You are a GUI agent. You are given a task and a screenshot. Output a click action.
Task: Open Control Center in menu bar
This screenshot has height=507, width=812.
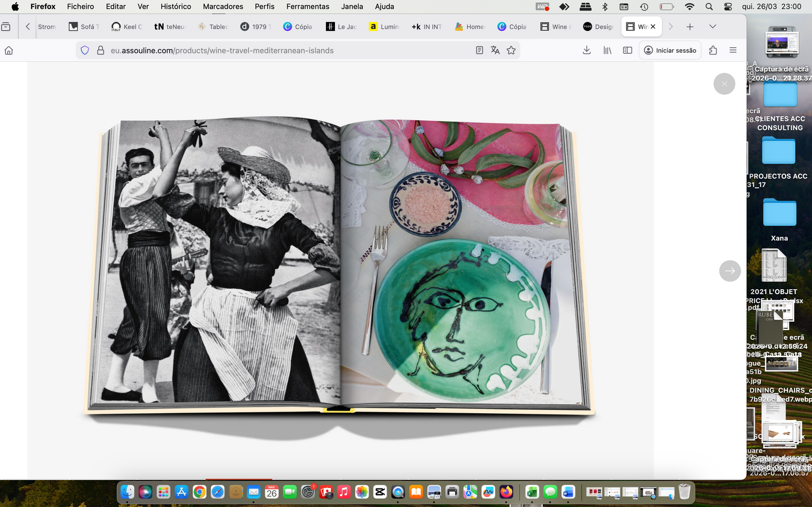728,6
